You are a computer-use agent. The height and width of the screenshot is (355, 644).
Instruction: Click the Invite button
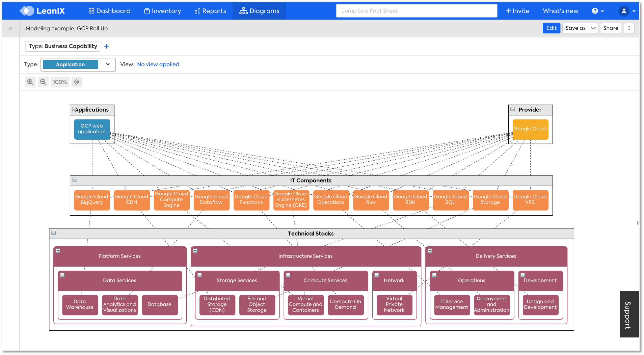(517, 11)
